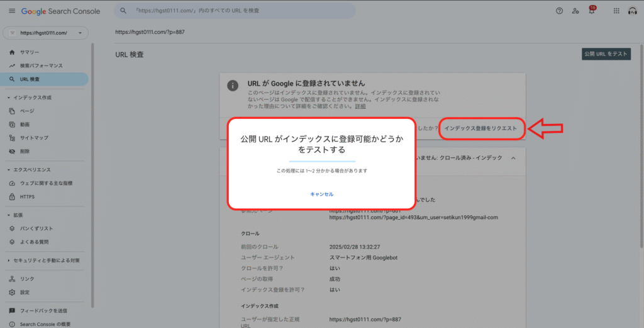Click the progress bar in the test dialog
The width and height of the screenshot is (644, 328).
(x=322, y=162)
